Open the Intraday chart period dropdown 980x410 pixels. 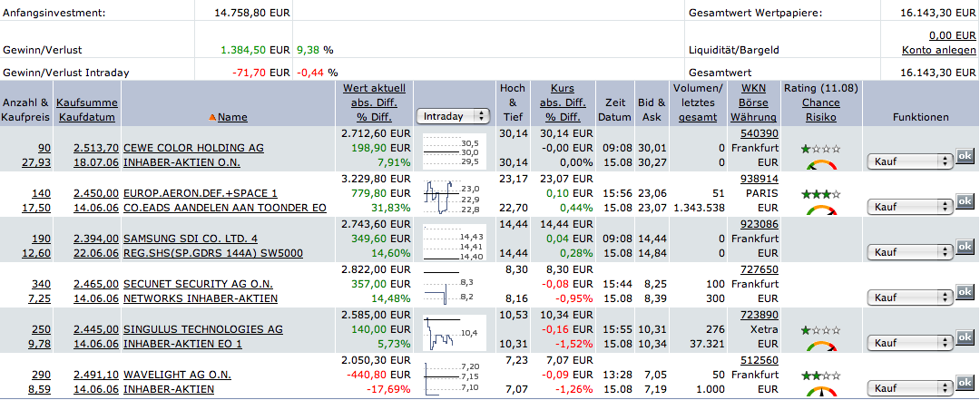coord(452,116)
